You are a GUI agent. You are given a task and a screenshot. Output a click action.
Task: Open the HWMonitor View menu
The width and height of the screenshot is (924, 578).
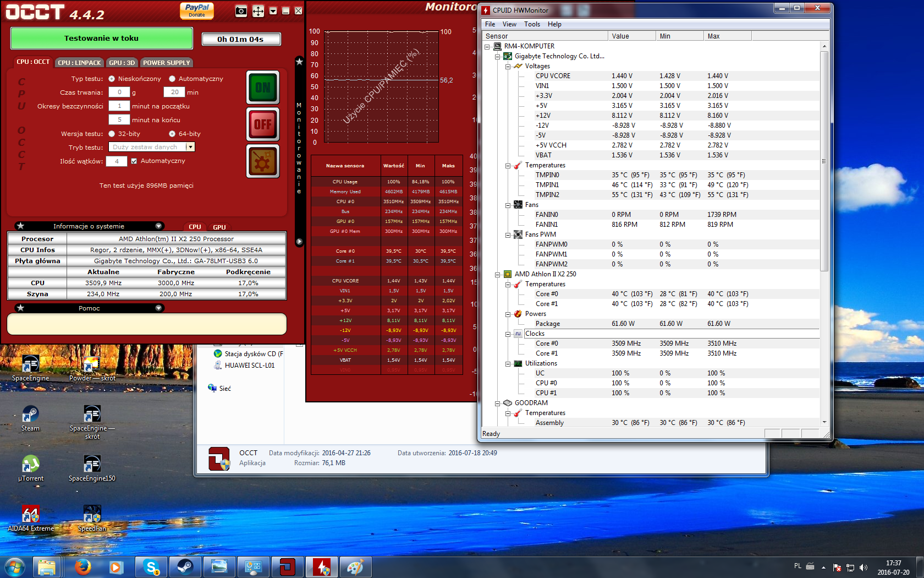tap(509, 24)
